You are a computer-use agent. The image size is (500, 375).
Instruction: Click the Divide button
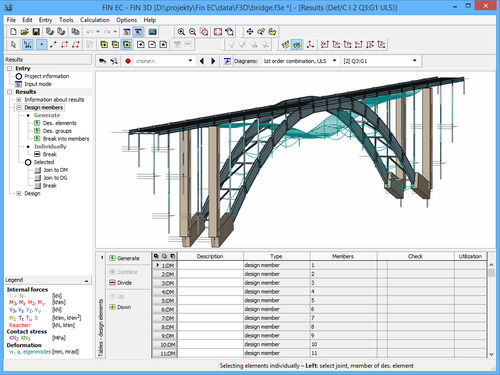coord(121,283)
